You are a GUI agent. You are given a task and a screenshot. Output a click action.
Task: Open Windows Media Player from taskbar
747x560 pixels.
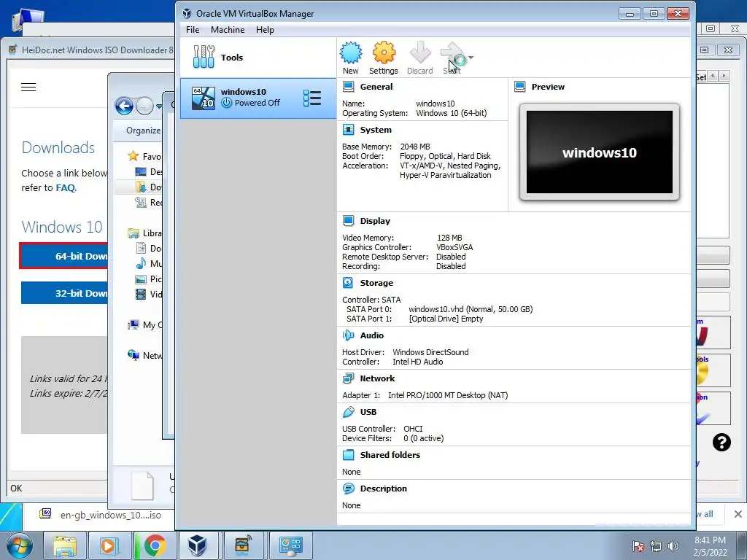109,545
